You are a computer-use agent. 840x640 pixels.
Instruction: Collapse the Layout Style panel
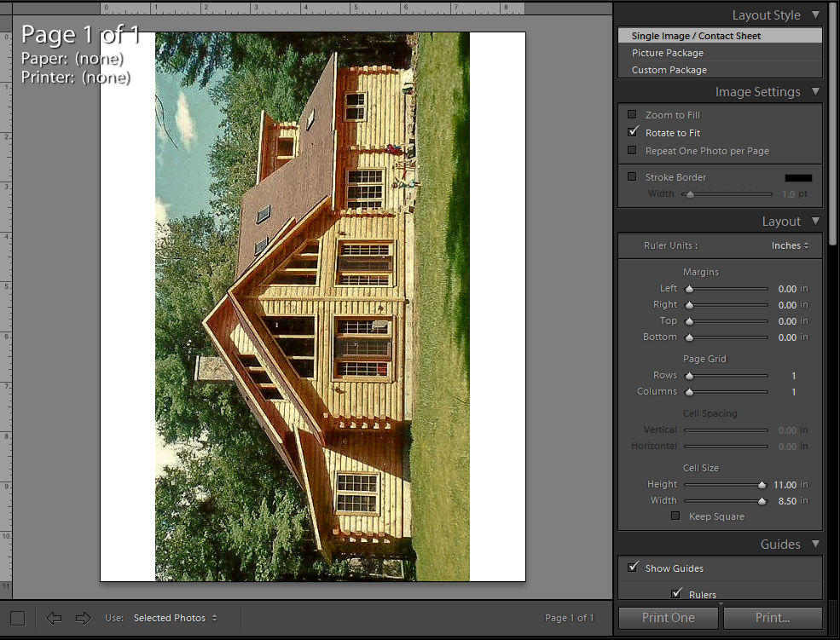pyautogui.click(x=814, y=14)
